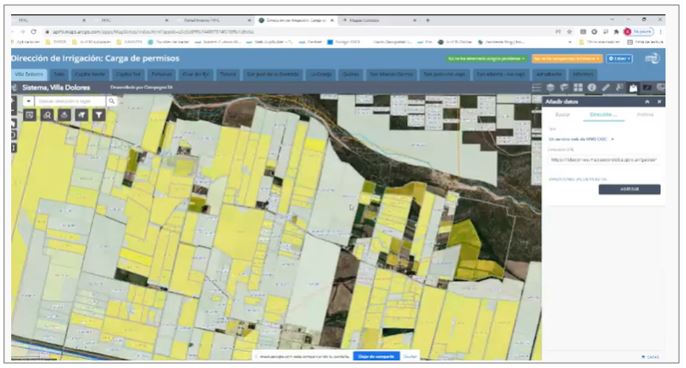
Task: Click the filter funnel icon on map
Action: (x=99, y=115)
